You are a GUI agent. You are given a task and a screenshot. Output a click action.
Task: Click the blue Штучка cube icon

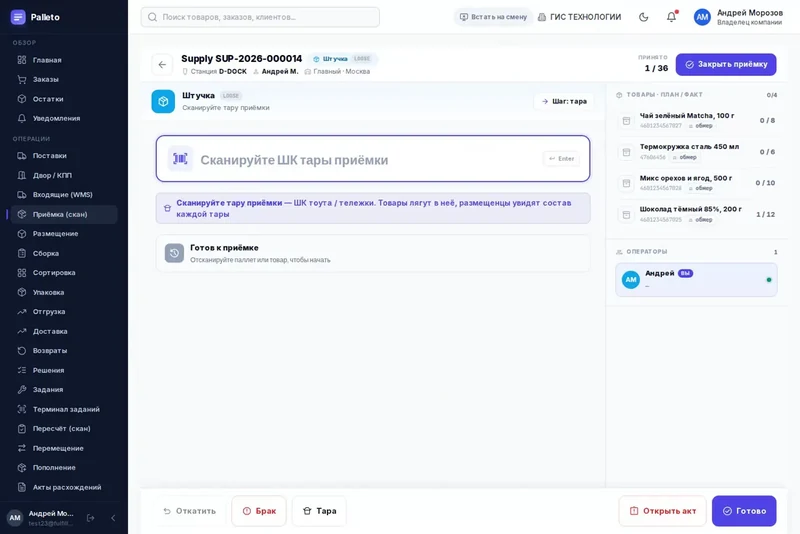163,101
